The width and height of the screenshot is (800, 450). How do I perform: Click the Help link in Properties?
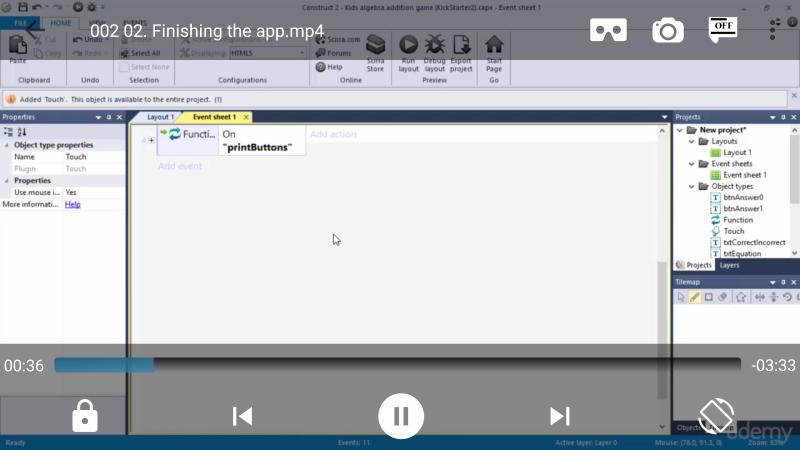point(73,204)
